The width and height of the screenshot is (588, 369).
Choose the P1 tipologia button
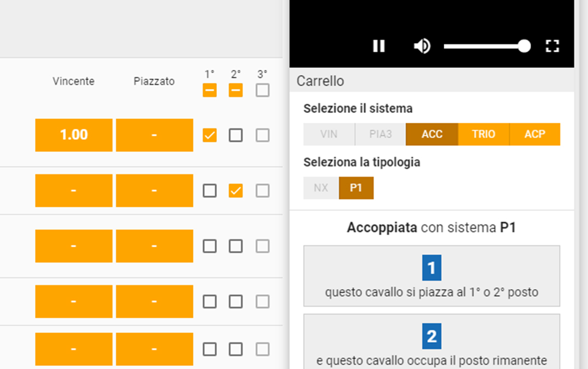coord(356,188)
